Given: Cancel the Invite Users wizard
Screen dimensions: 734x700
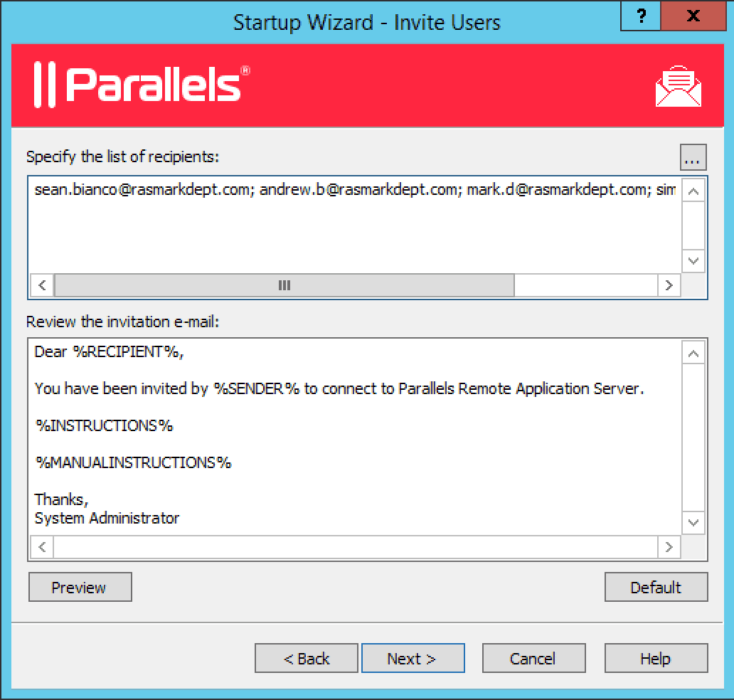Looking at the screenshot, I should click(533, 658).
